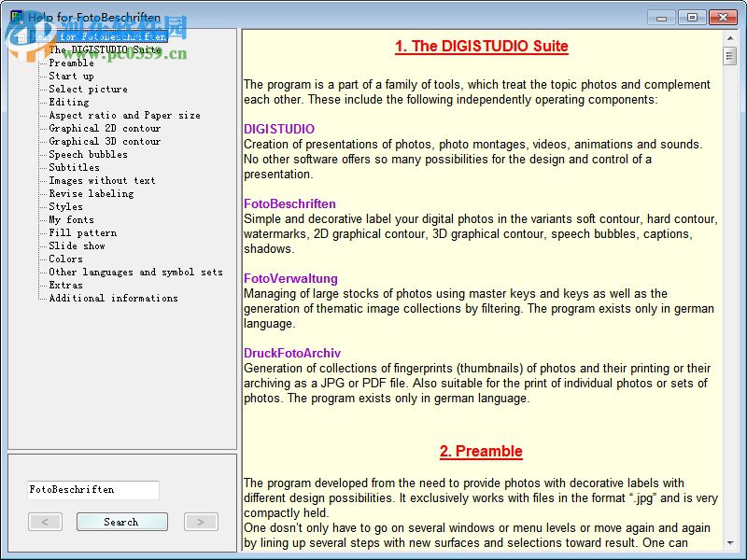Click the forward arrow search button
This screenshot has width=747, height=560.
click(x=201, y=522)
